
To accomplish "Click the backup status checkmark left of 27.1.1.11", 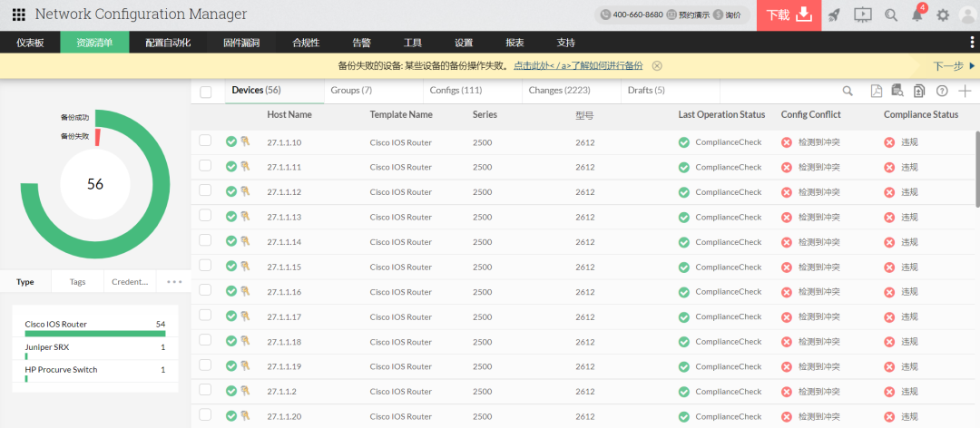I will [x=231, y=167].
